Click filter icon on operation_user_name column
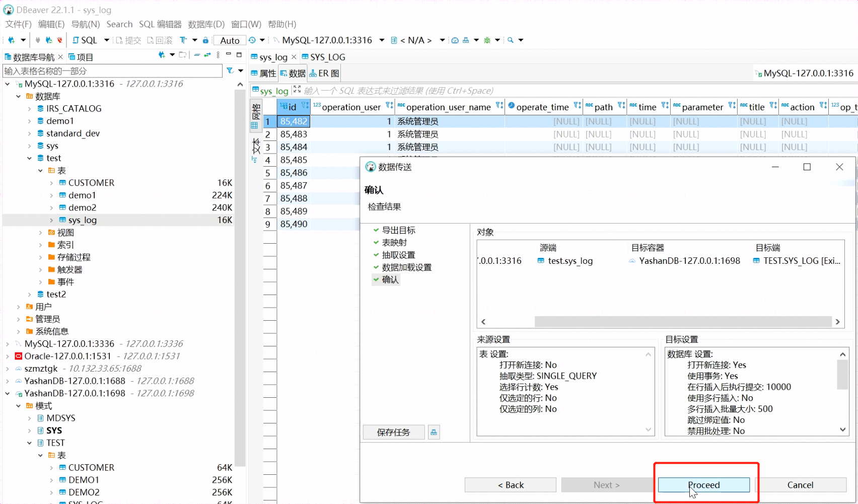The width and height of the screenshot is (858, 504). 499,106
